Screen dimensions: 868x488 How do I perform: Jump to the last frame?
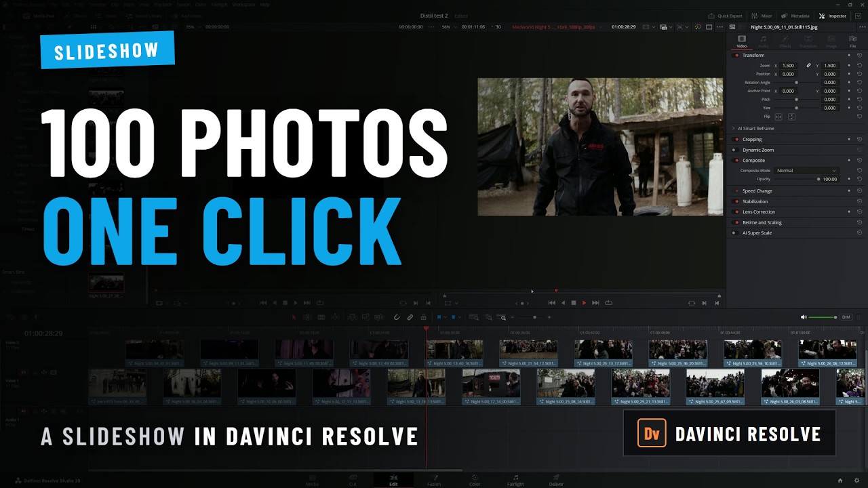coord(595,303)
